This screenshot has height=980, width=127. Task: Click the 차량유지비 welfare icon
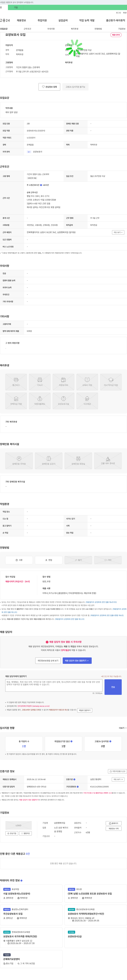pos(63,382)
